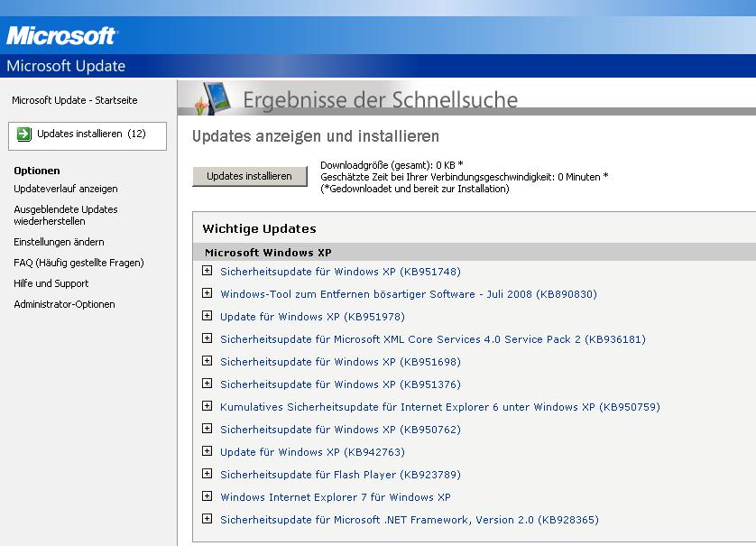Expand the Internet Explorer 6 cumulative update entry
756x546 pixels.
point(207,406)
